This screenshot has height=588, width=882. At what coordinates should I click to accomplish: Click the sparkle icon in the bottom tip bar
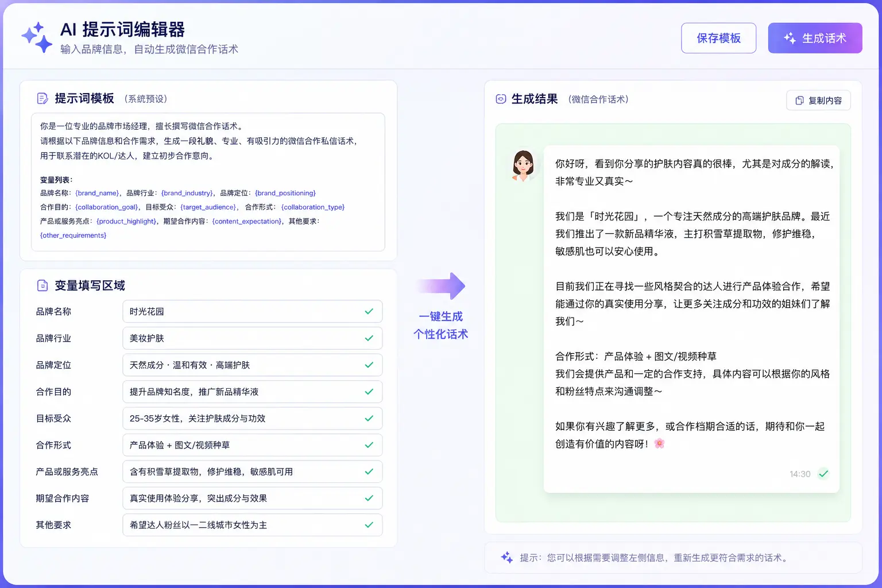coord(506,557)
